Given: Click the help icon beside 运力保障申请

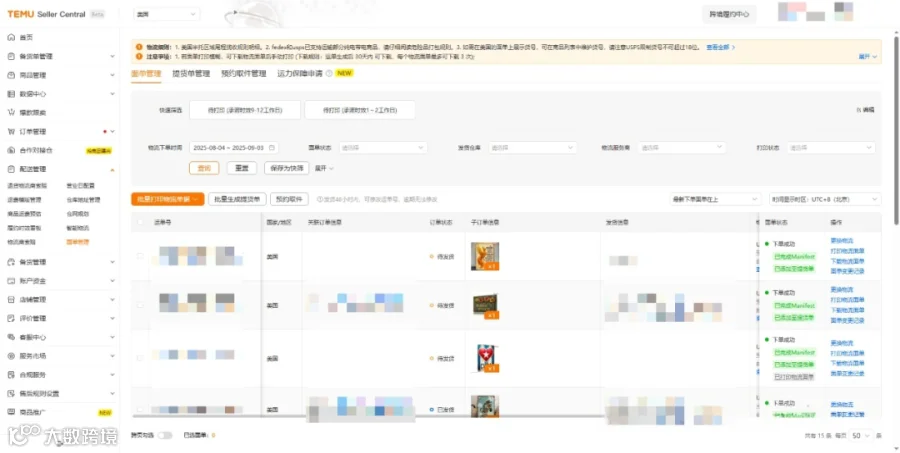Looking at the screenshot, I should click(x=329, y=73).
